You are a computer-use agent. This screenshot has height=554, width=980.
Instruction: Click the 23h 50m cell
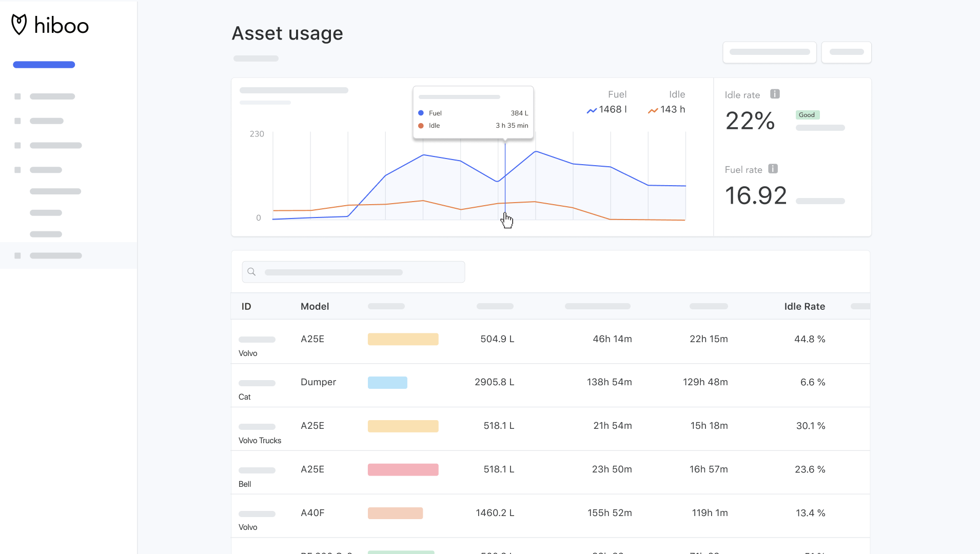(x=612, y=469)
